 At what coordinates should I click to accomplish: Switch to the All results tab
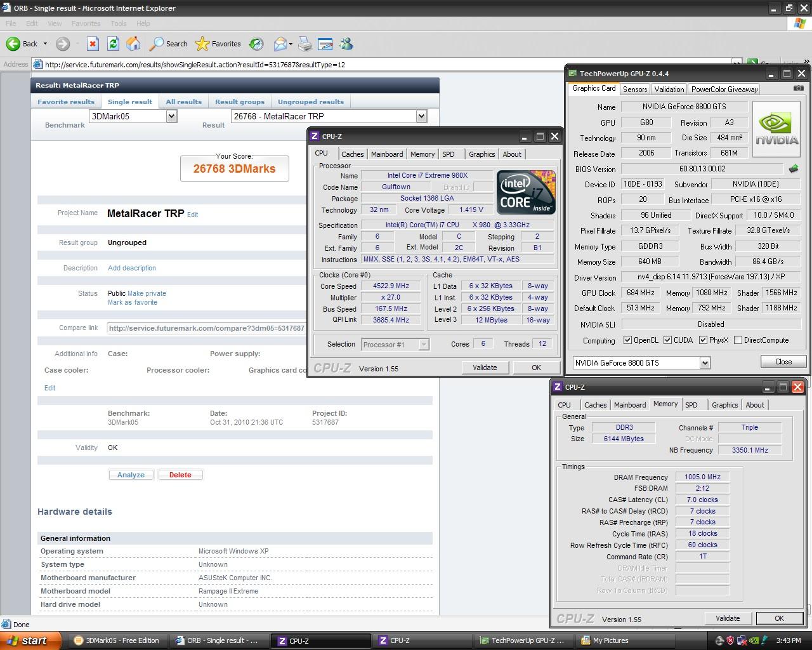coord(184,102)
